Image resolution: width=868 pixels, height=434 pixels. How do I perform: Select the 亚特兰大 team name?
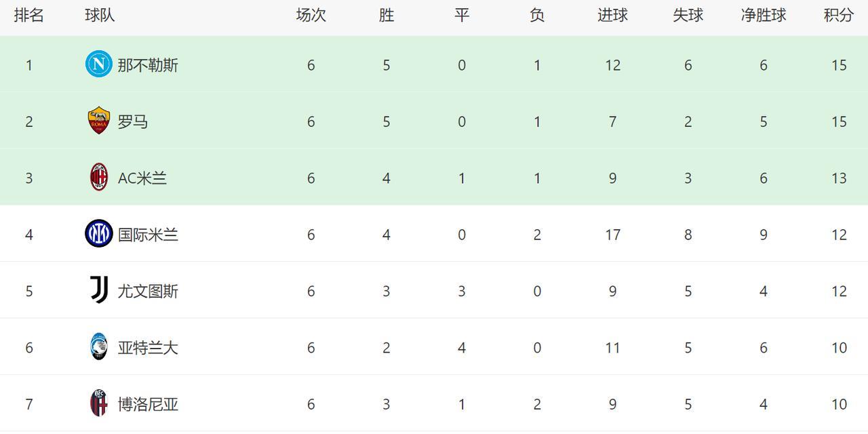[148, 348]
